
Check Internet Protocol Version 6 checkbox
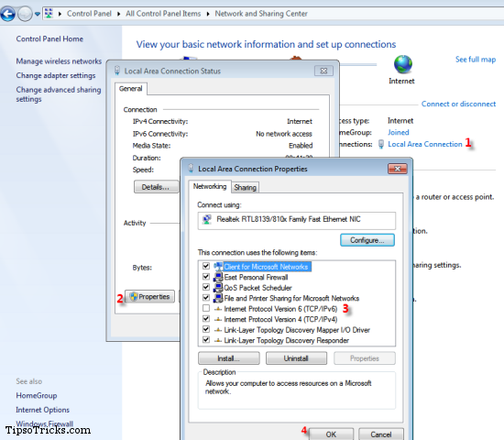pyautogui.click(x=206, y=308)
